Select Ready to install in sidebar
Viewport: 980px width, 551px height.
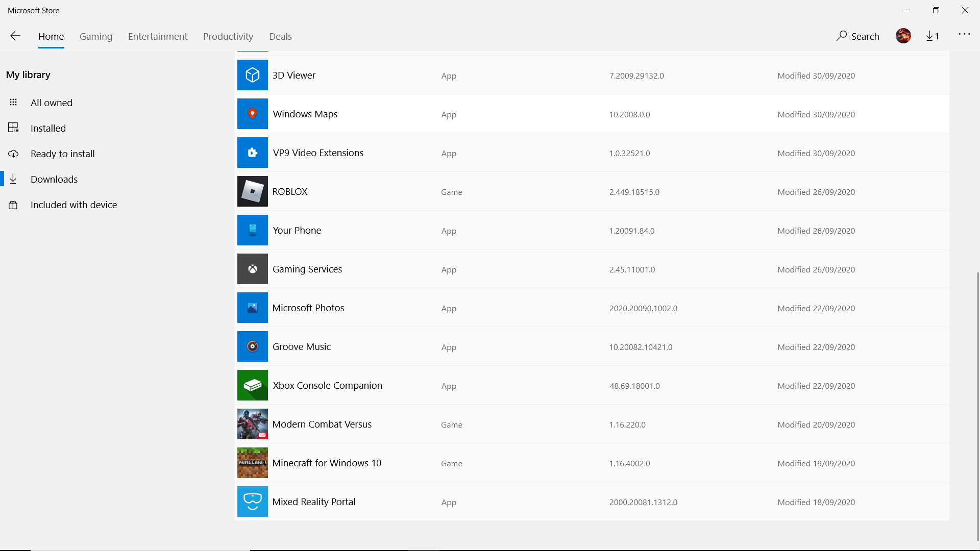[63, 154]
